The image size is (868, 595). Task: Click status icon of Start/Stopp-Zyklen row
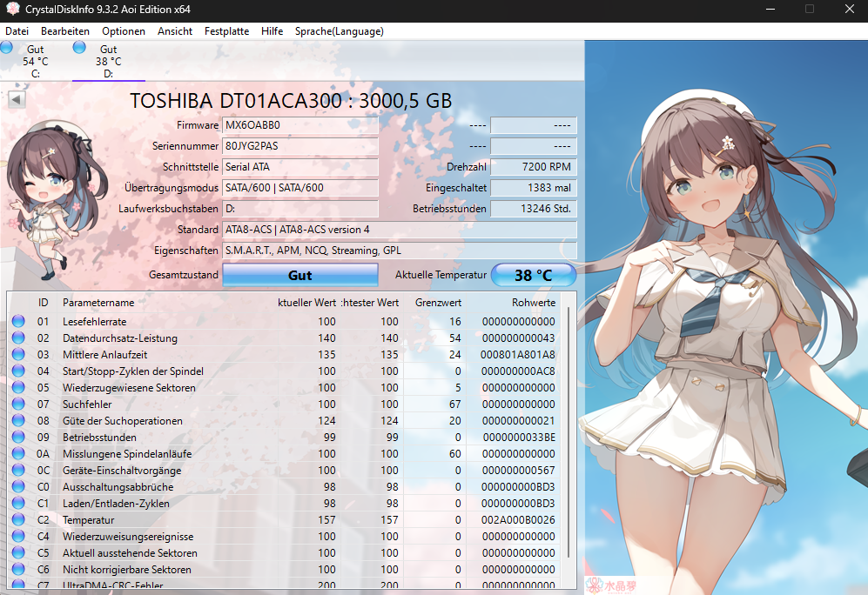18,371
